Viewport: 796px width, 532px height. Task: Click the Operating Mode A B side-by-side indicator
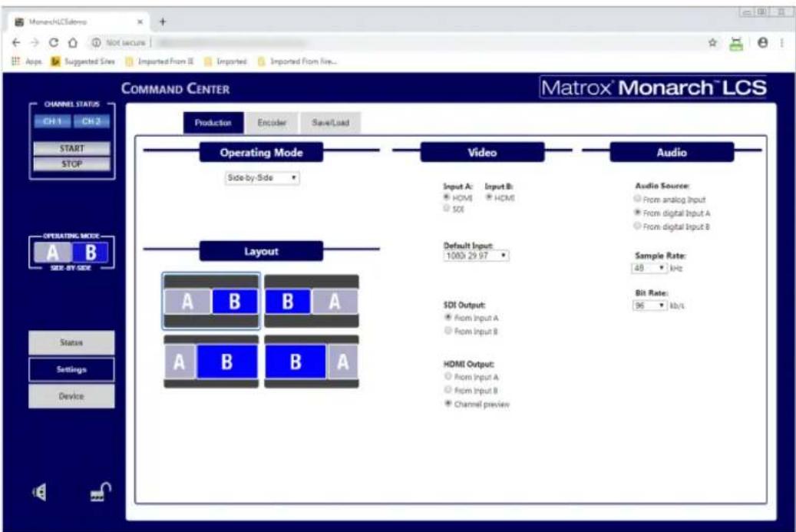(71, 253)
